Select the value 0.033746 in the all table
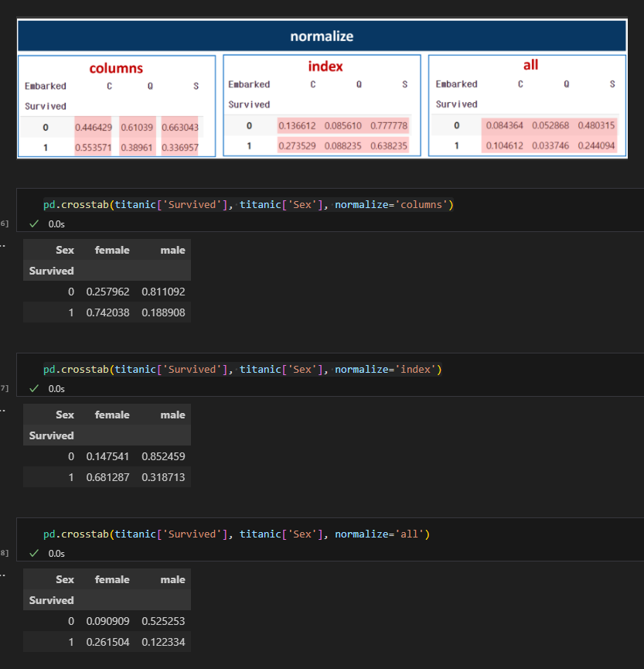The height and width of the screenshot is (669, 644). click(x=550, y=145)
